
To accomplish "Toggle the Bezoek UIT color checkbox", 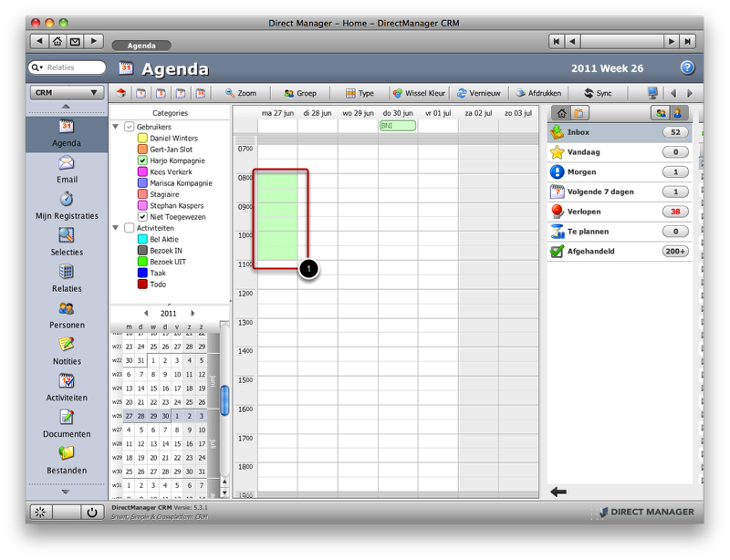I will [x=142, y=262].
